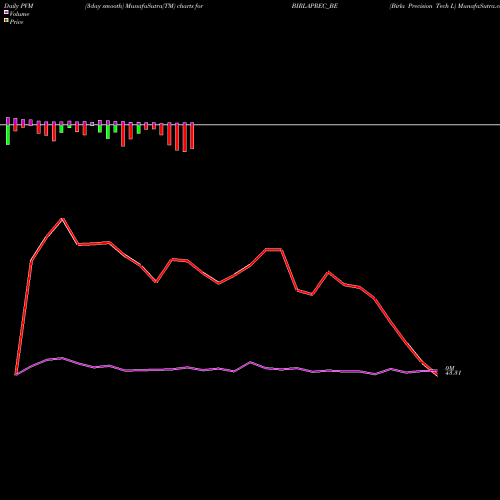Click the highest peak of the red price line
500x500 pixels.
(62, 219)
